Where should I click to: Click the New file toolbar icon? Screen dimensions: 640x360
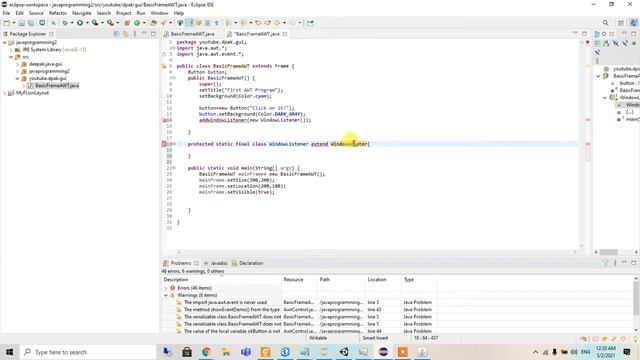click(x=7, y=23)
